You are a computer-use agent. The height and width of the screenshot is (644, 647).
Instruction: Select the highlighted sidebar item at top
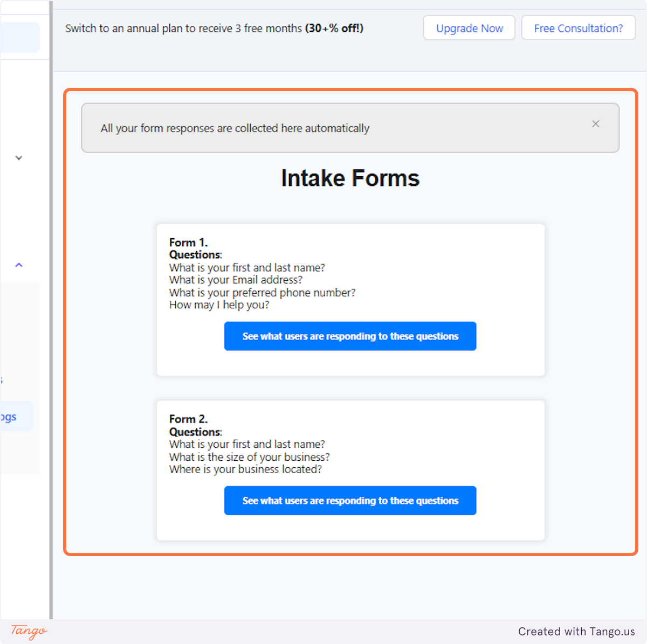click(20, 37)
